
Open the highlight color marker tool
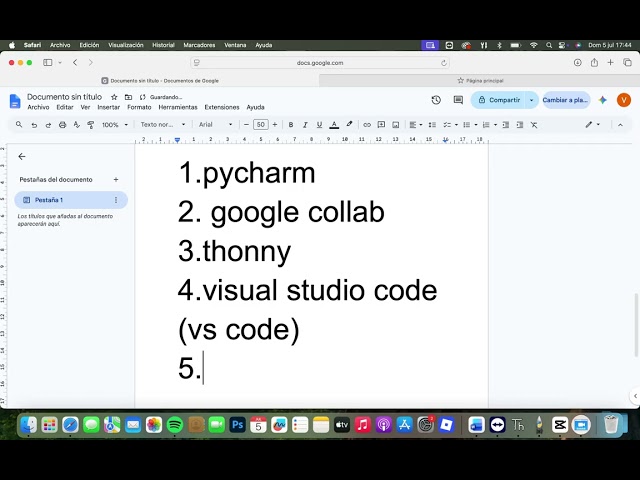click(349, 124)
